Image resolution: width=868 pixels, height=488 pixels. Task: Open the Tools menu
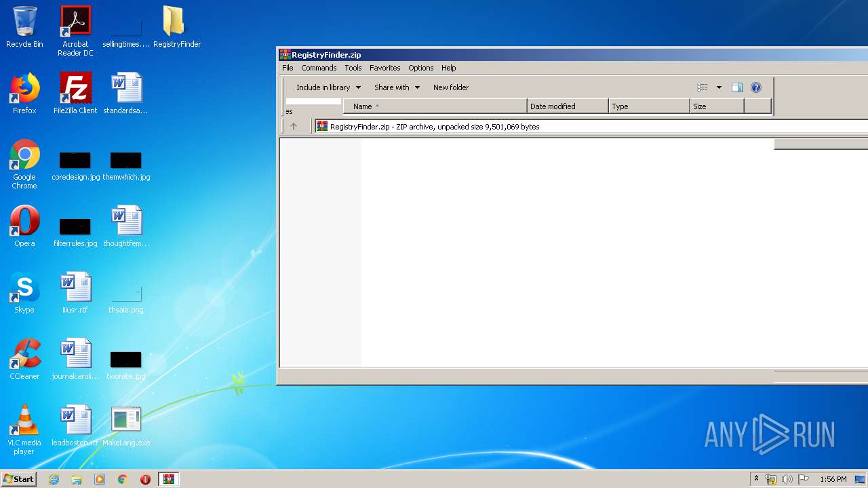click(x=353, y=68)
